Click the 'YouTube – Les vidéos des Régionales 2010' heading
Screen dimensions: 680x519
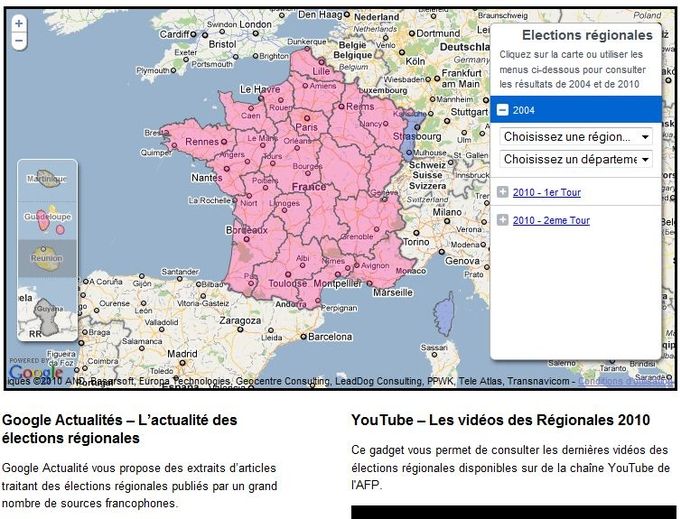[500, 420]
